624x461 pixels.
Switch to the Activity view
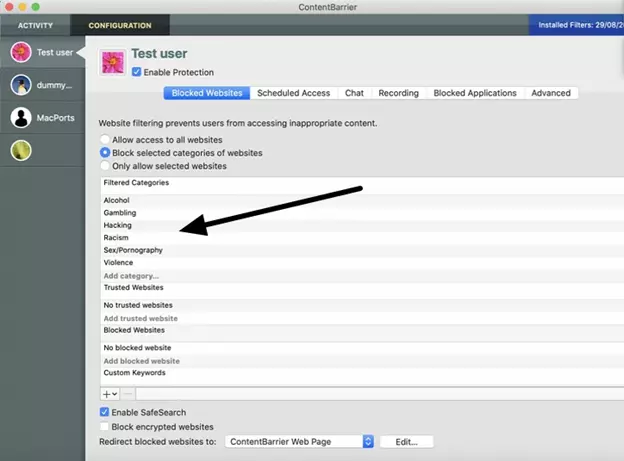coord(35,25)
